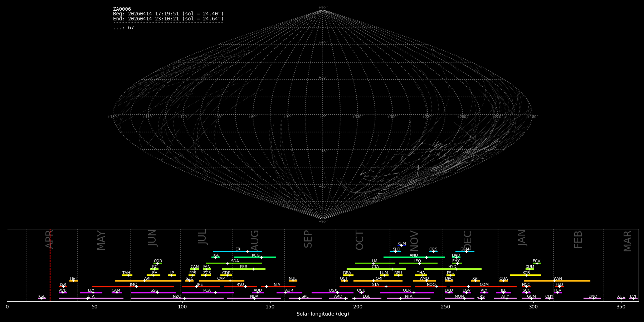Click the MAR month label
Screen dimensions: 644x322
[628, 241]
